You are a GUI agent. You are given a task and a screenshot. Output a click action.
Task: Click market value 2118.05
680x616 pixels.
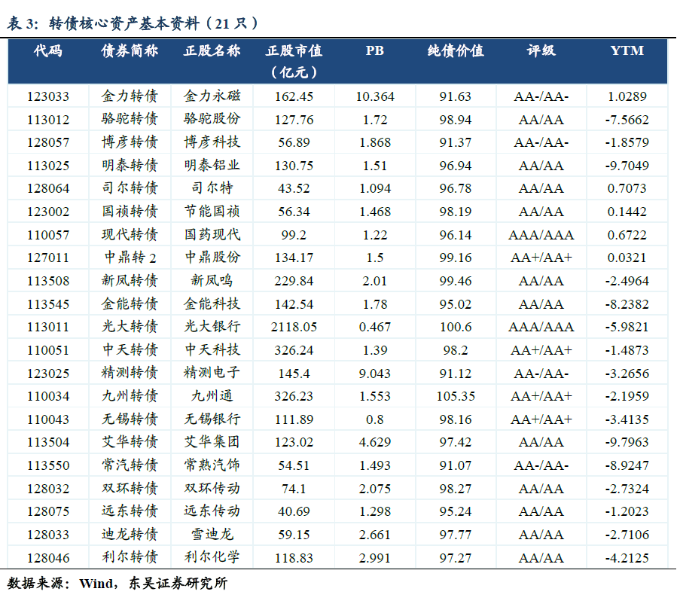click(294, 327)
